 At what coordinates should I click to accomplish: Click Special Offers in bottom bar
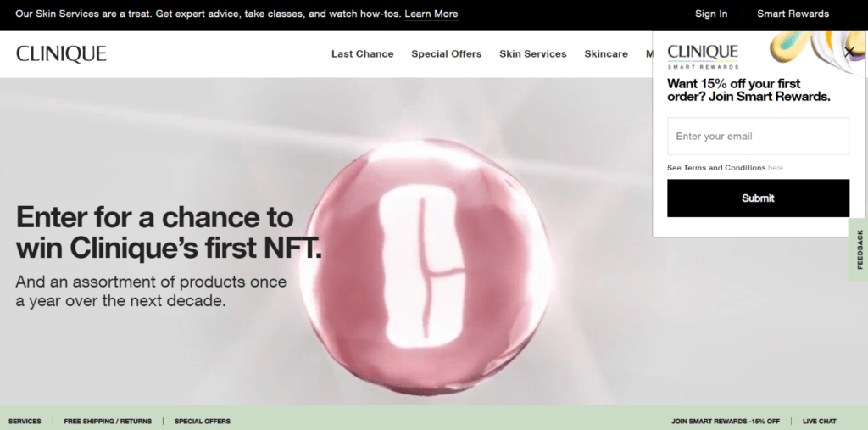coord(202,422)
